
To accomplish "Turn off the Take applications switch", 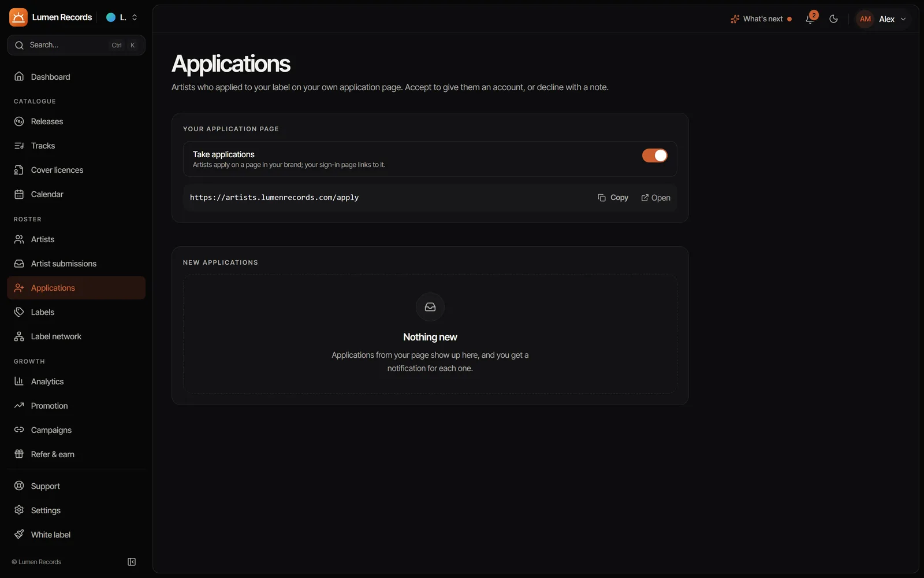I will coord(655,155).
